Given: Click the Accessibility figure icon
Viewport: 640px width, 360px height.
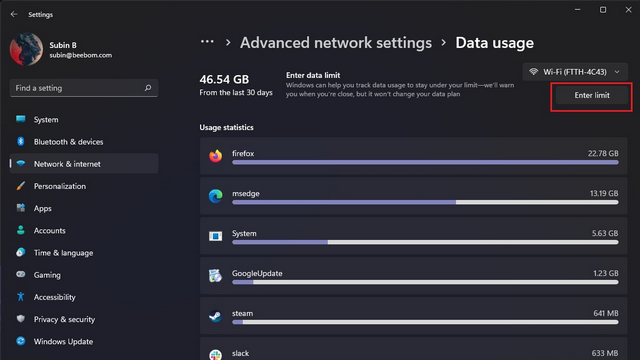Looking at the screenshot, I should pyautogui.click(x=20, y=296).
